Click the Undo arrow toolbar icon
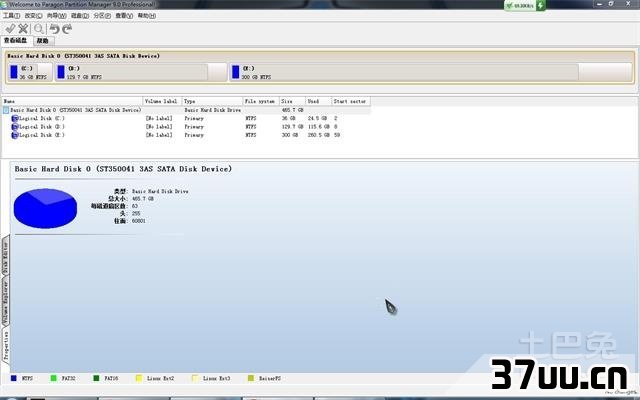This screenshot has height=400, width=640. point(54,29)
